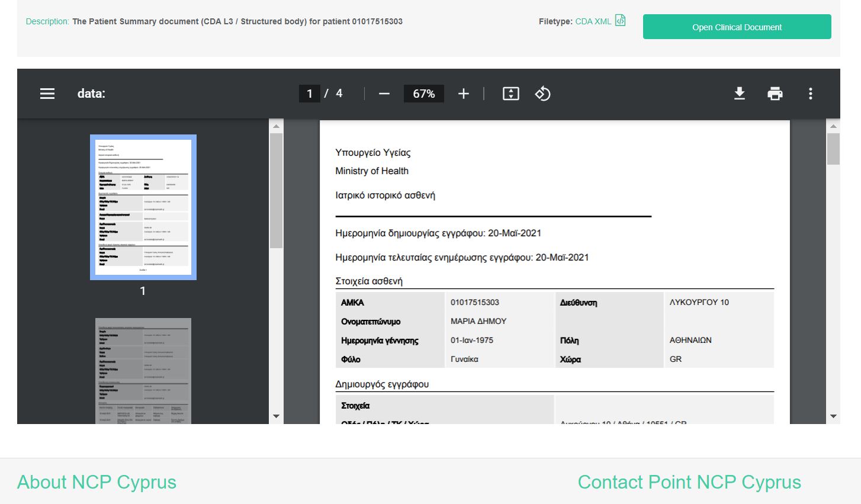The image size is (861, 504).
Task: Open the About NCP Cyprus link
Action: 97,482
